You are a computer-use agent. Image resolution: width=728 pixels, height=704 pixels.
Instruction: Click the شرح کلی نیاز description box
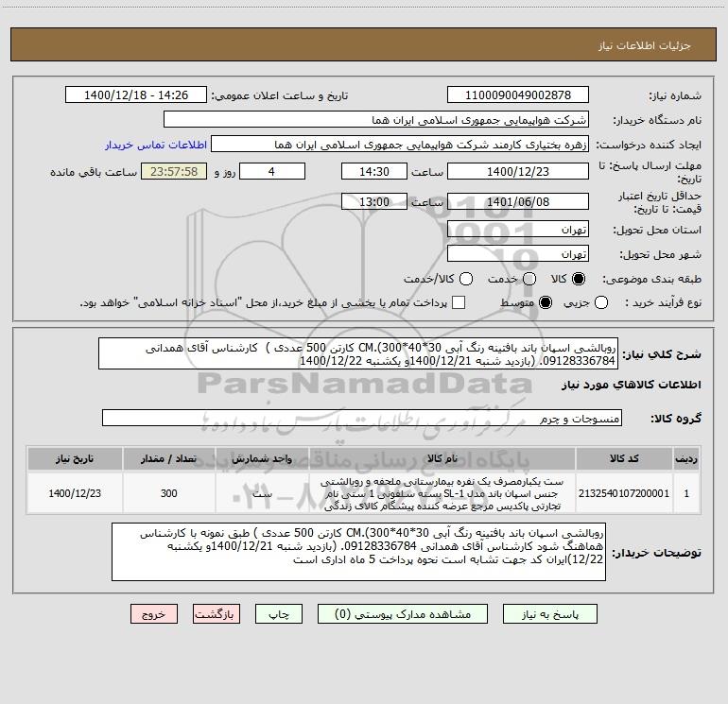pyautogui.click(x=358, y=354)
